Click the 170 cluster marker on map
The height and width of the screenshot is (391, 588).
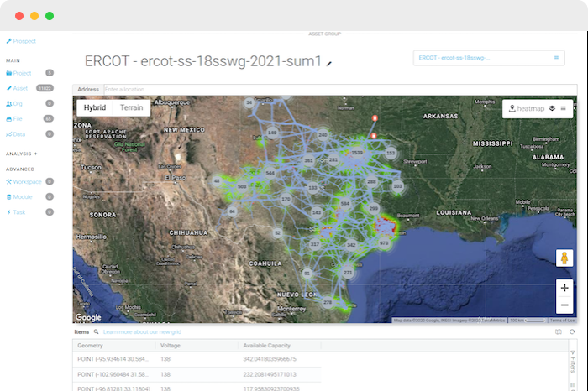(x=286, y=199)
